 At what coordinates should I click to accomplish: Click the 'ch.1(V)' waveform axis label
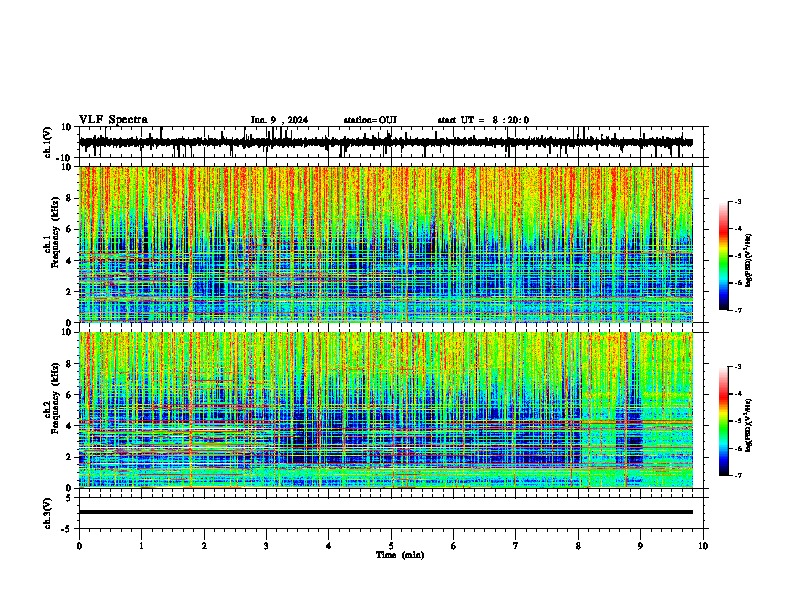(48, 142)
